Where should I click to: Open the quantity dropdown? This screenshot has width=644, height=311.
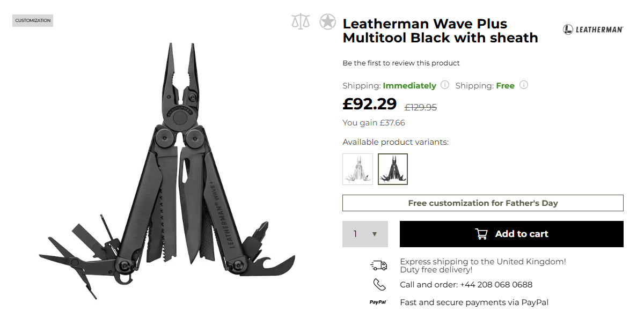[365, 234]
